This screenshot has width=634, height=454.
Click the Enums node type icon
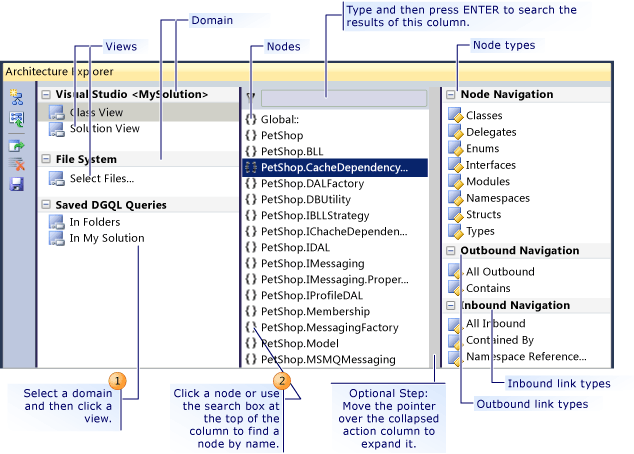coord(455,148)
